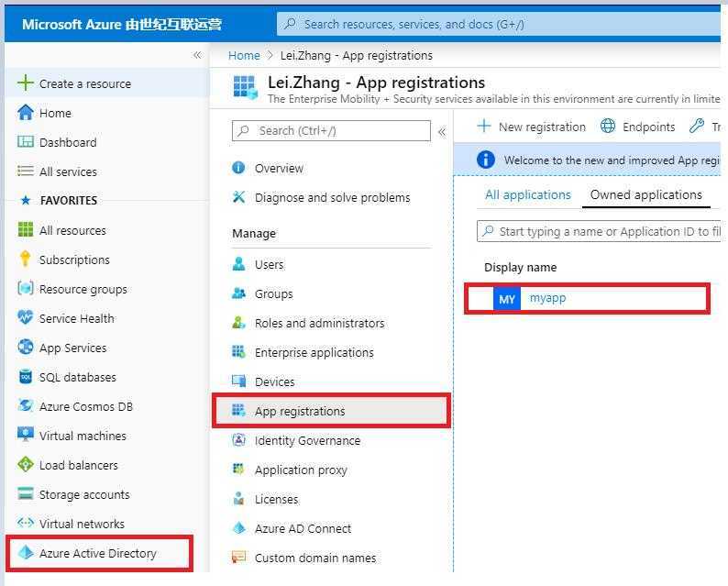Viewport: 728px width, 586px height.
Task: Open the Endpoints button
Action: (x=637, y=127)
